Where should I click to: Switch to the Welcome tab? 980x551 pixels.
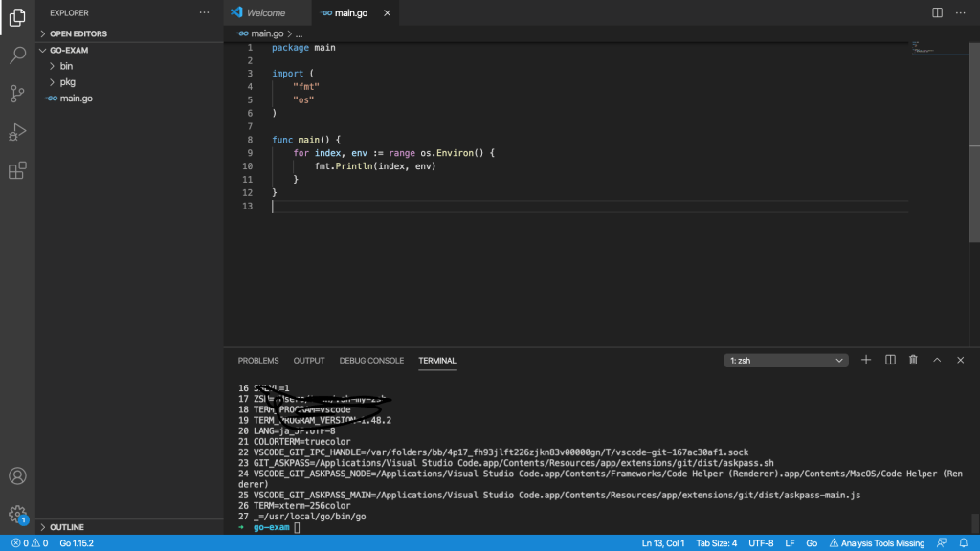265,13
